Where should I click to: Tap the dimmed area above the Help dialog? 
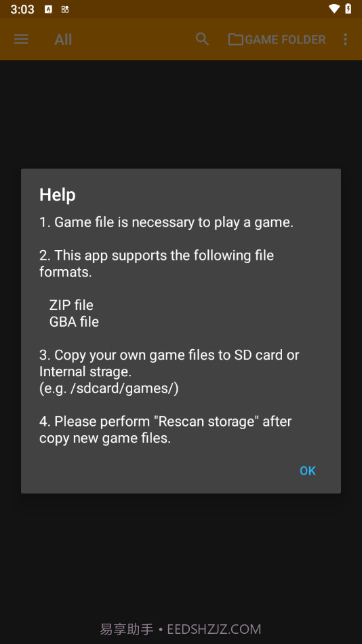pyautogui.click(x=181, y=115)
